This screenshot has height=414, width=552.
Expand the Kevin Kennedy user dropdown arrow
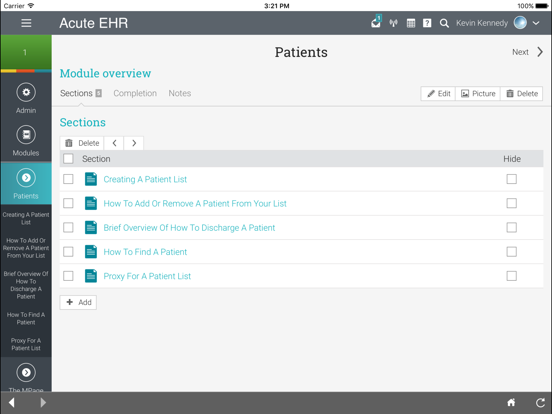(x=536, y=23)
